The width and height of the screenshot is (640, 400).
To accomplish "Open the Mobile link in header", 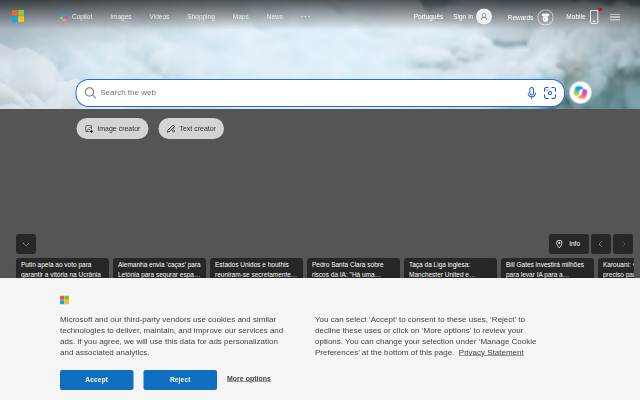I will (x=576, y=17).
